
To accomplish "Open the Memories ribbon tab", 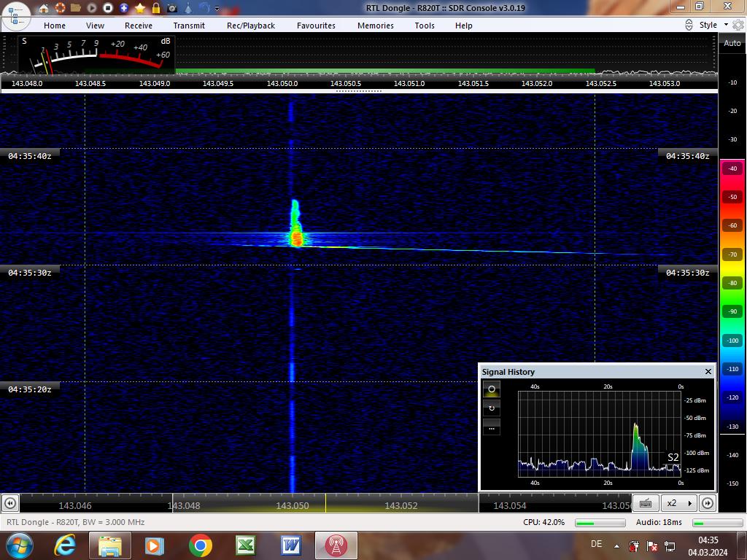I will [x=376, y=26].
